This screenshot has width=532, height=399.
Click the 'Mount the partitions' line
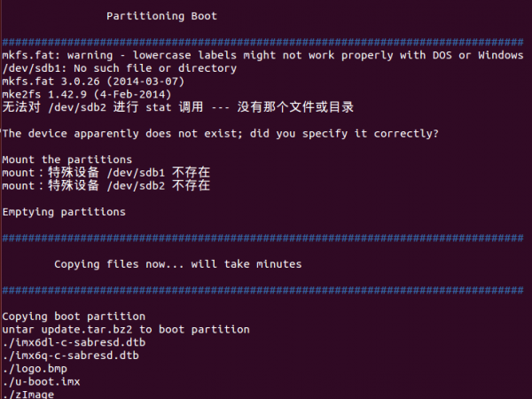pyautogui.click(x=67, y=160)
